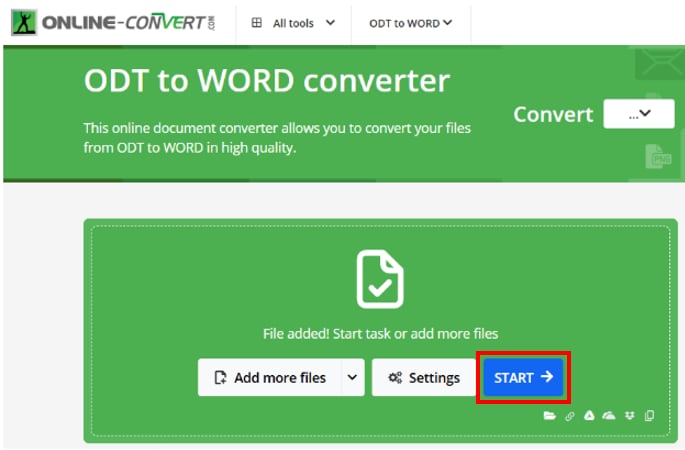Click the blue START button
Viewport: 685px width, 450px height.
pyautogui.click(x=523, y=377)
